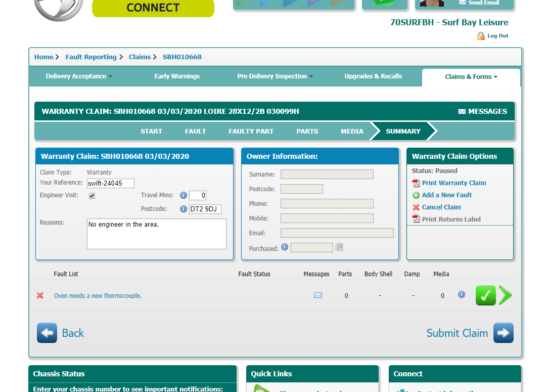
Task: Click the SBH010668 breadcrumb link
Action: tap(182, 57)
